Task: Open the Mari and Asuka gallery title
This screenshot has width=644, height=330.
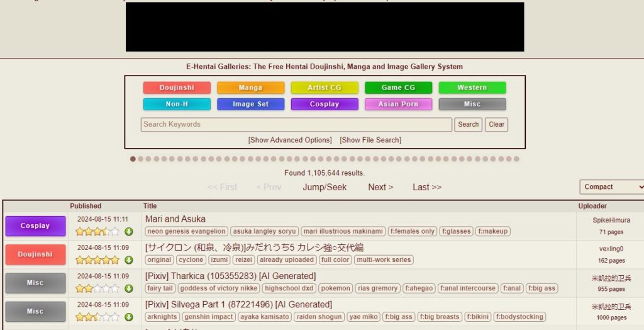Action: pyautogui.click(x=175, y=219)
